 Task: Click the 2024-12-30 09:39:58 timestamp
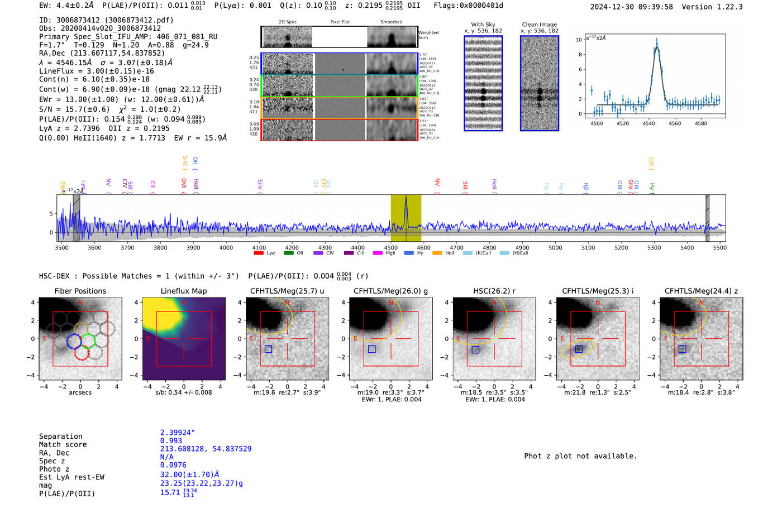[632, 7]
